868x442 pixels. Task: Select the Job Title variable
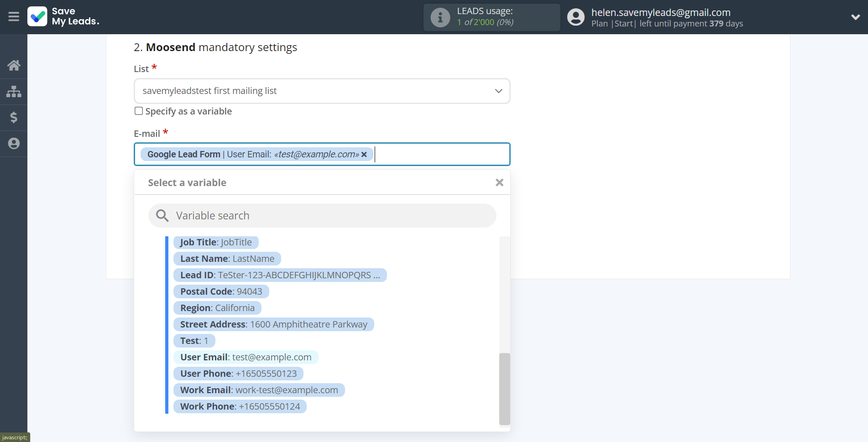[216, 242]
